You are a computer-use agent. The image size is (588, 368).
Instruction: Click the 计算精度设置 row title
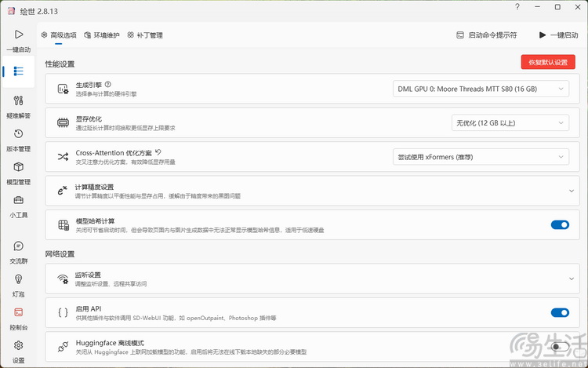pyautogui.click(x=94, y=187)
